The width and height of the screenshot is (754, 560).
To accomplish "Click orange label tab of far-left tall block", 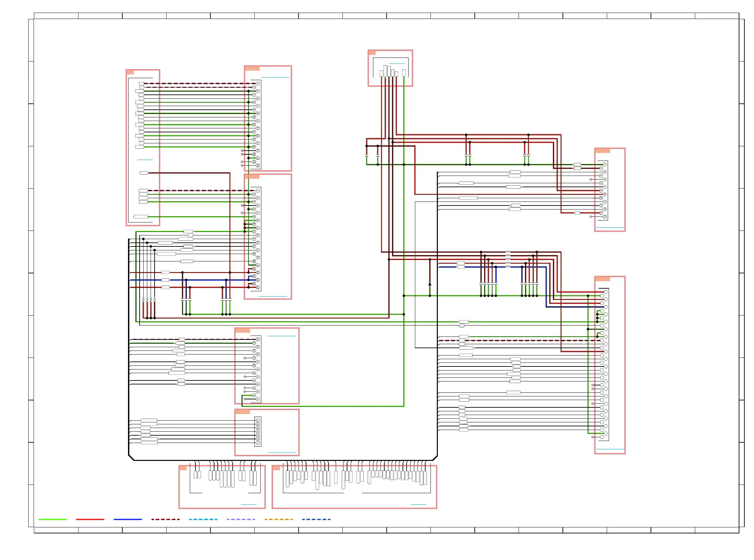I will point(130,72).
